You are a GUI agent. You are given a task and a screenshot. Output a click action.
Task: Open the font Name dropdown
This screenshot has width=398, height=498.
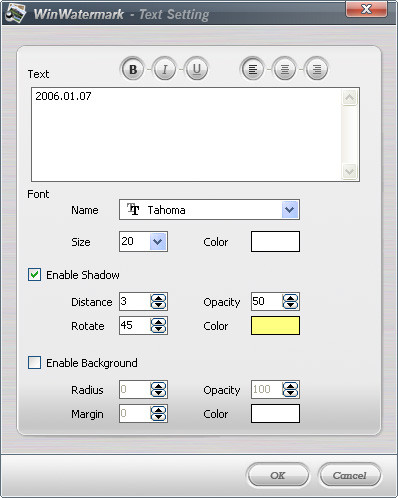coord(289,210)
